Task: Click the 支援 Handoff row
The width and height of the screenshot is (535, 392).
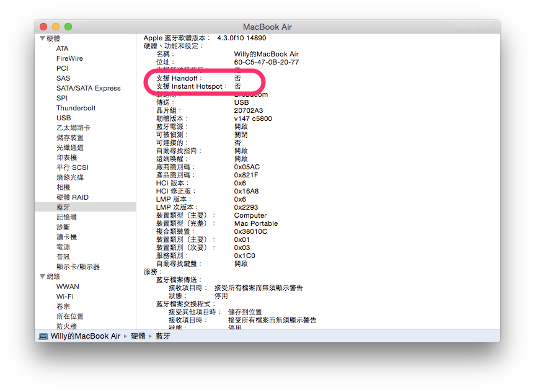Action: click(x=198, y=78)
